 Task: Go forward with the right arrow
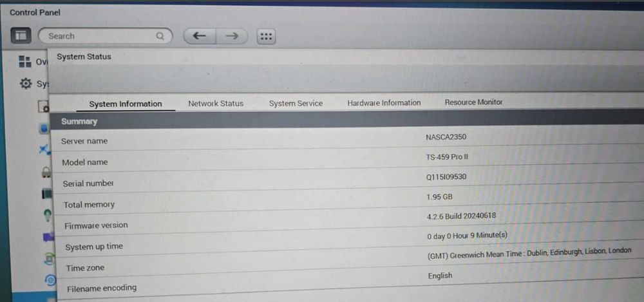tap(232, 36)
